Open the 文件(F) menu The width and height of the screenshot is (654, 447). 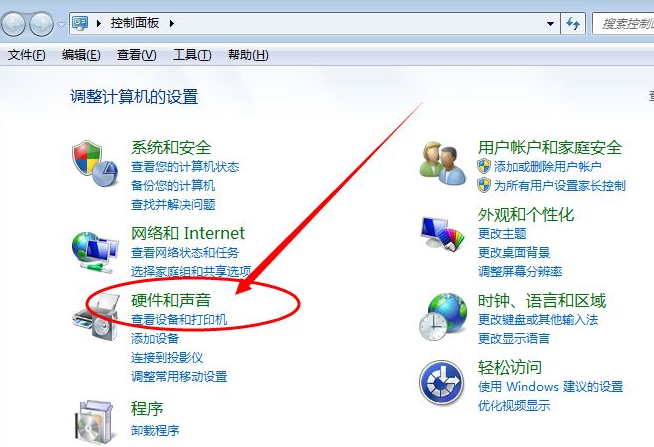(26, 55)
